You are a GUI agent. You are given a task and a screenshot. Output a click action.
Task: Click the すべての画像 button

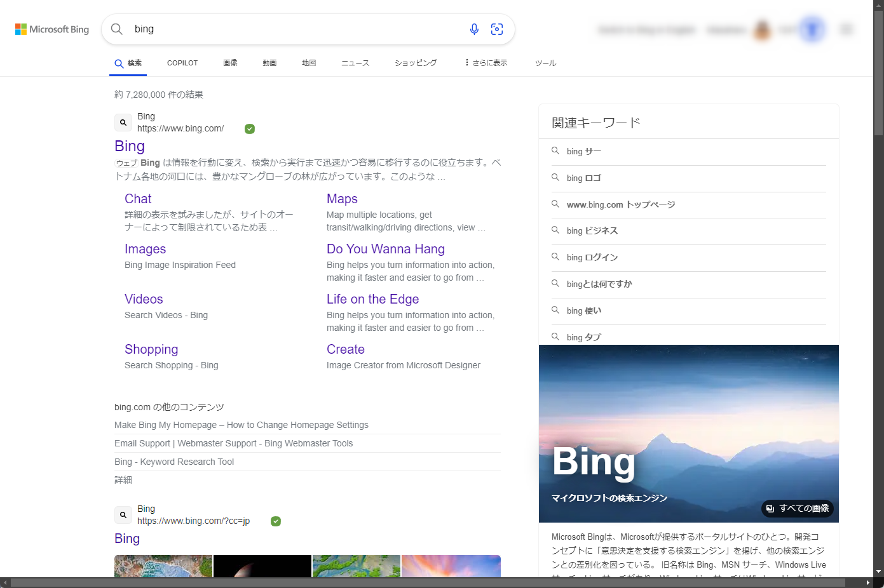pos(798,509)
